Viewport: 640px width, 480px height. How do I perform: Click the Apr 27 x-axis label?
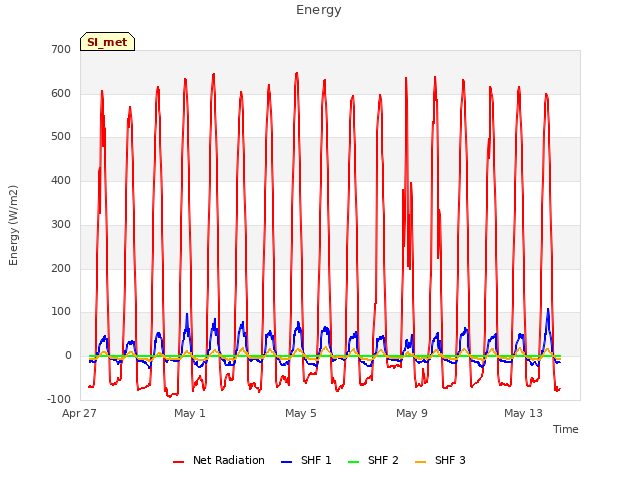click(79, 413)
